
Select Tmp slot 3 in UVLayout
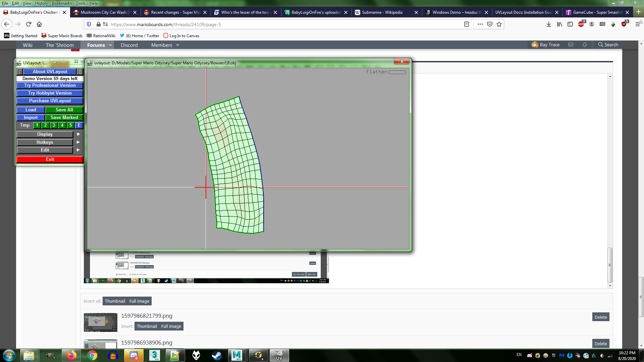[x=54, y=125]
